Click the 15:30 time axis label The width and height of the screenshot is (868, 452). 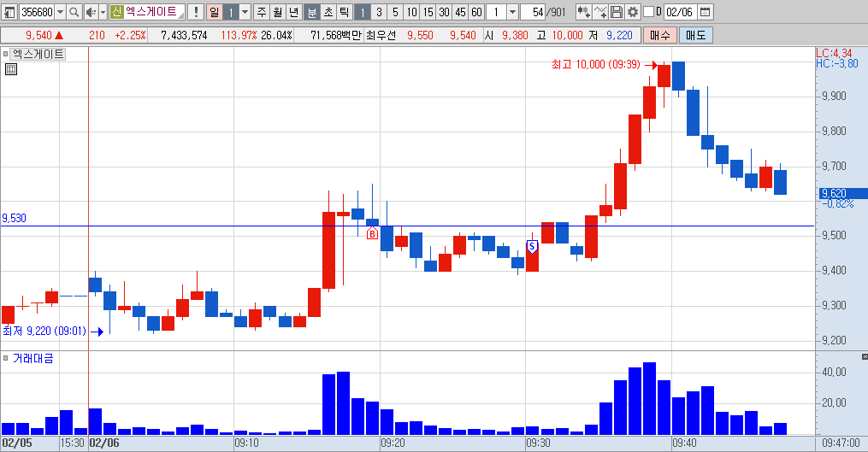73,443
